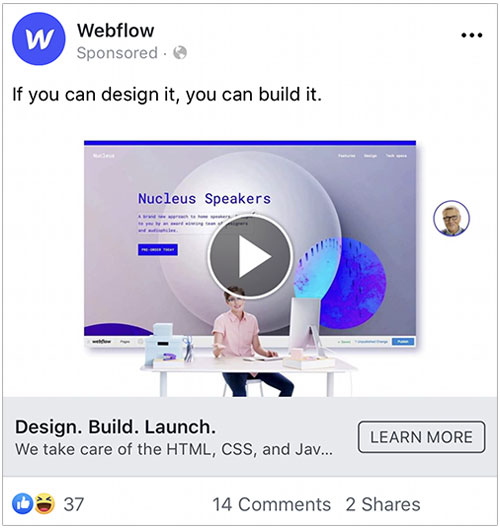Open the 37 reactions count

(x=74, y=505)
